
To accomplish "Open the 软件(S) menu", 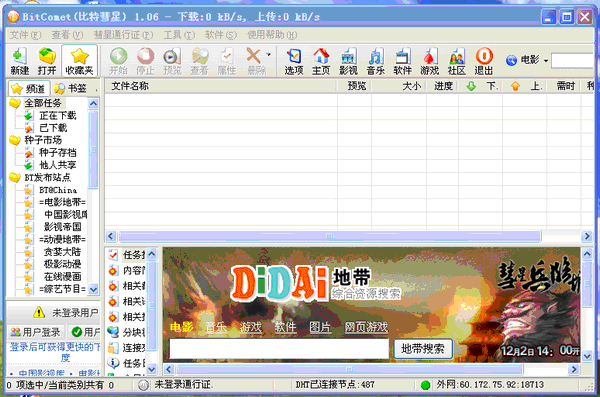I will click(x=221, y=35).
